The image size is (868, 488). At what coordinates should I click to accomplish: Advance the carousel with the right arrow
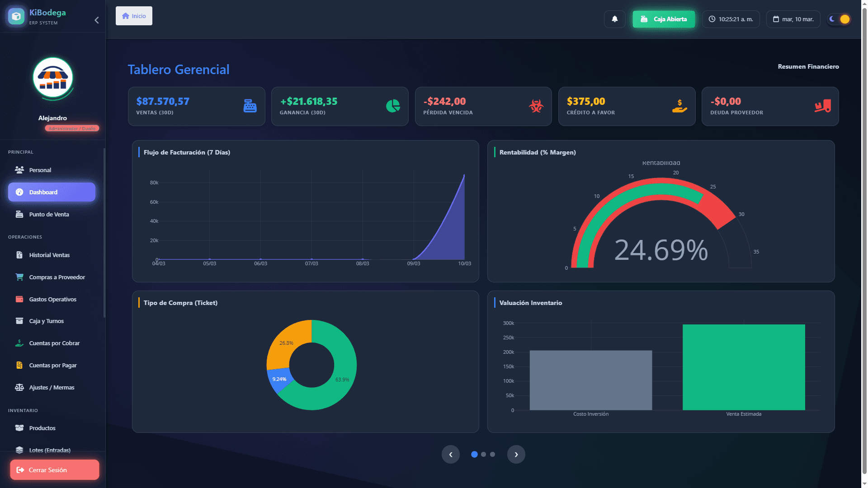point(516,454)
